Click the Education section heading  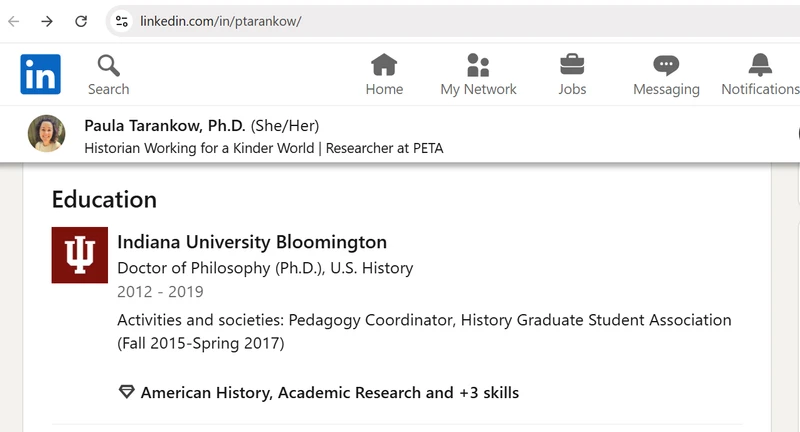pyautogui.click(x=104, y=199)
